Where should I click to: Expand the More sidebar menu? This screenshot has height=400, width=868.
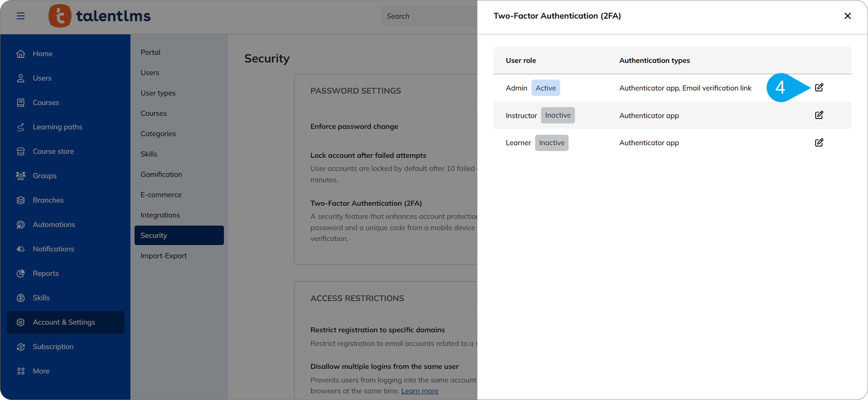pos(41,371)
